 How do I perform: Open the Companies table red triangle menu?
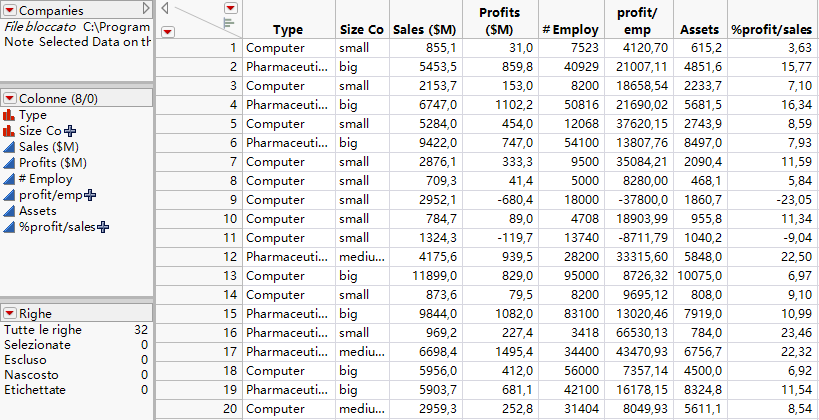pyautogui.click(x=11, y=10)
